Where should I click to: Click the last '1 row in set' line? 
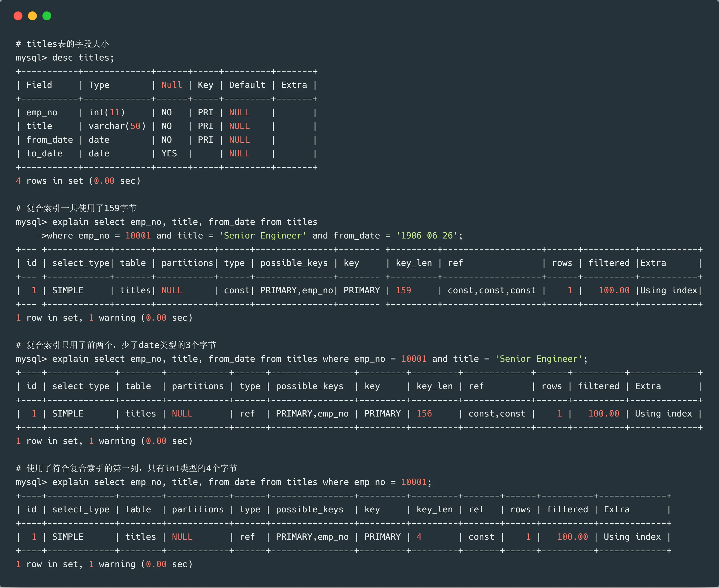pyautogui.click(x=104, y=564)
